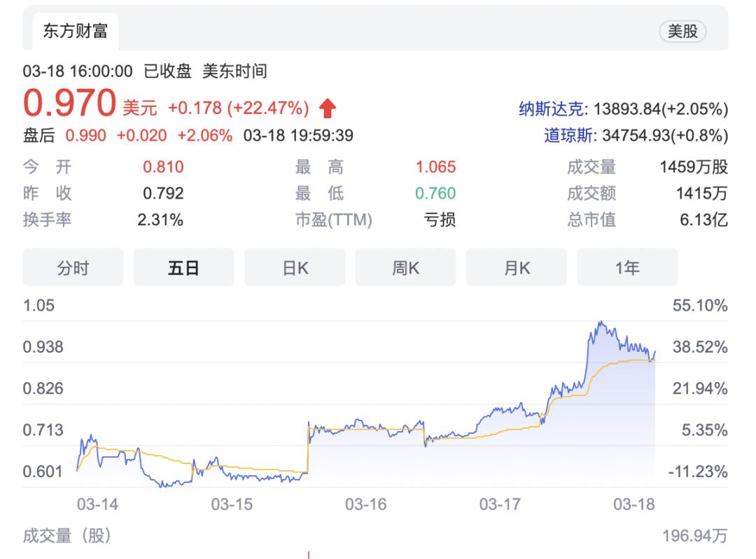
Task: Switch to the 五日 chart tab
Action: click(x=183, y=267)
